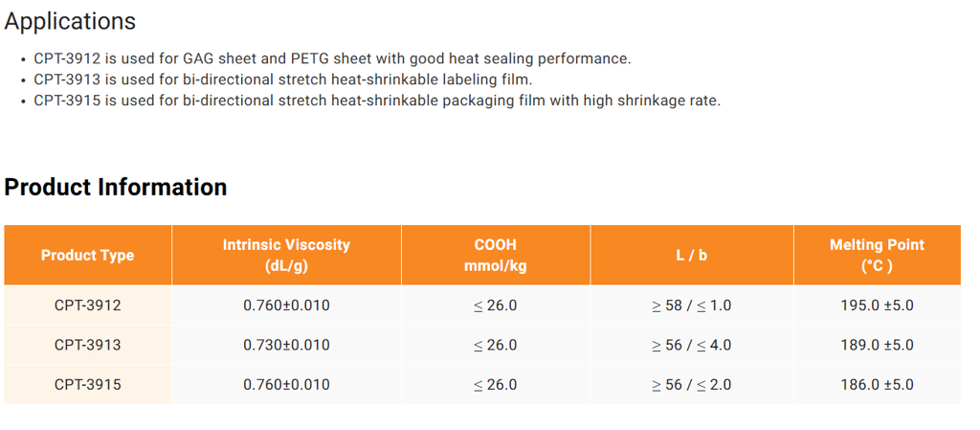Click the 189.0 ±5.0 melting point cell
Viewport: 980px width, 430px height.
point(878,345)
